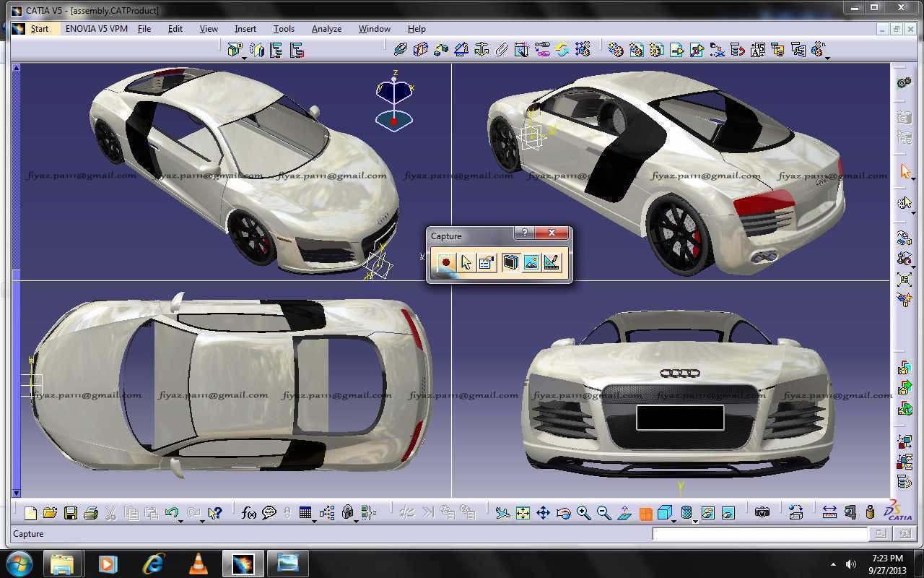Click Swap Visible Space icon
The height and width of the screenshot is (578, 924).
[x=728, y=513]
